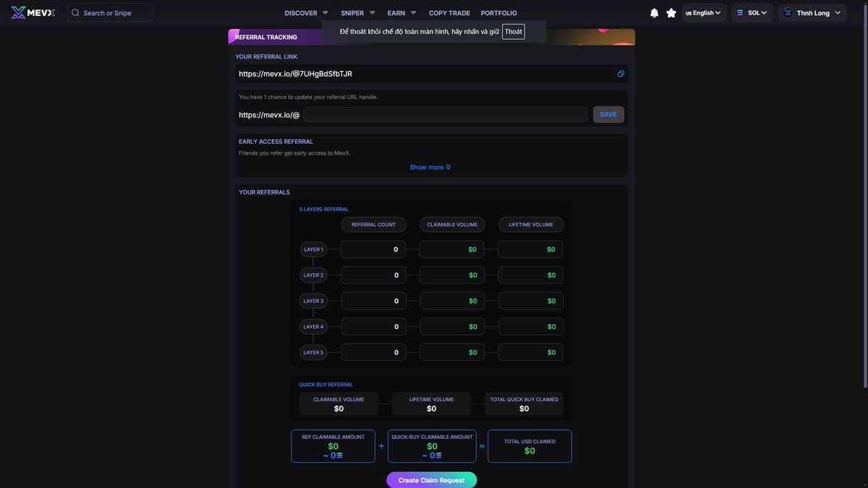Click the referral URL handle input
The height and width of the screenshot is (488, 868).
[446, 114]
